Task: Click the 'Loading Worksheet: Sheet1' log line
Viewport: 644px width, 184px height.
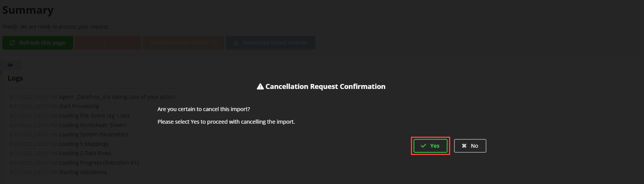Action: [92, 125]
